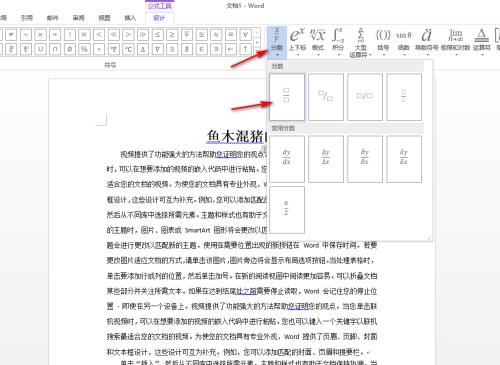This screenshot has height=365, width=500.
Task: Open the large operator sigma menu
Action: 360,43
